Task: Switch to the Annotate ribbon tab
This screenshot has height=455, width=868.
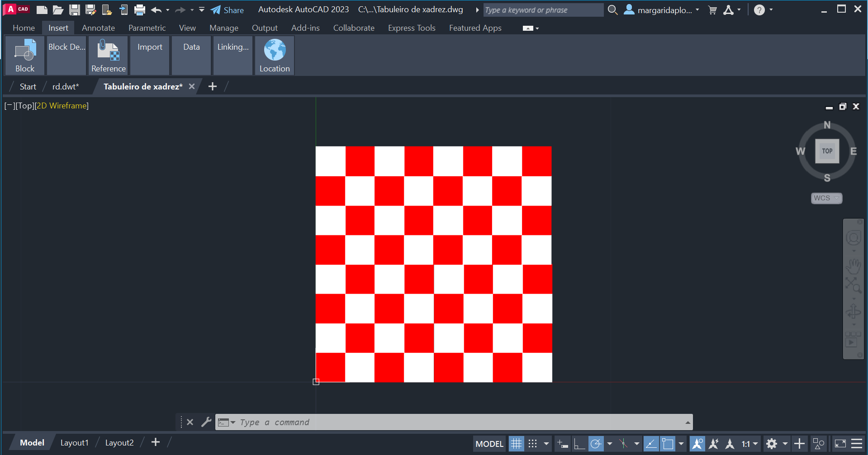Action: point(98,28)
